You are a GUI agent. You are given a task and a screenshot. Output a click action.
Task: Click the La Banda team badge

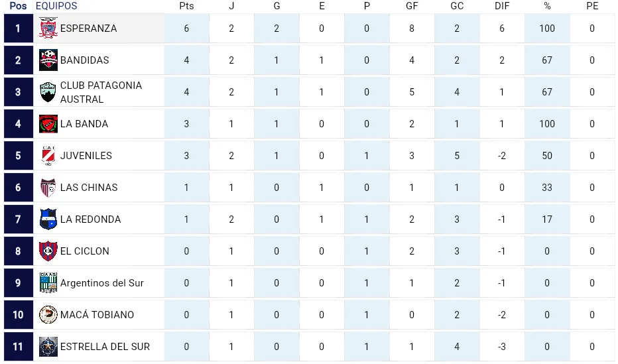(48, 124)
